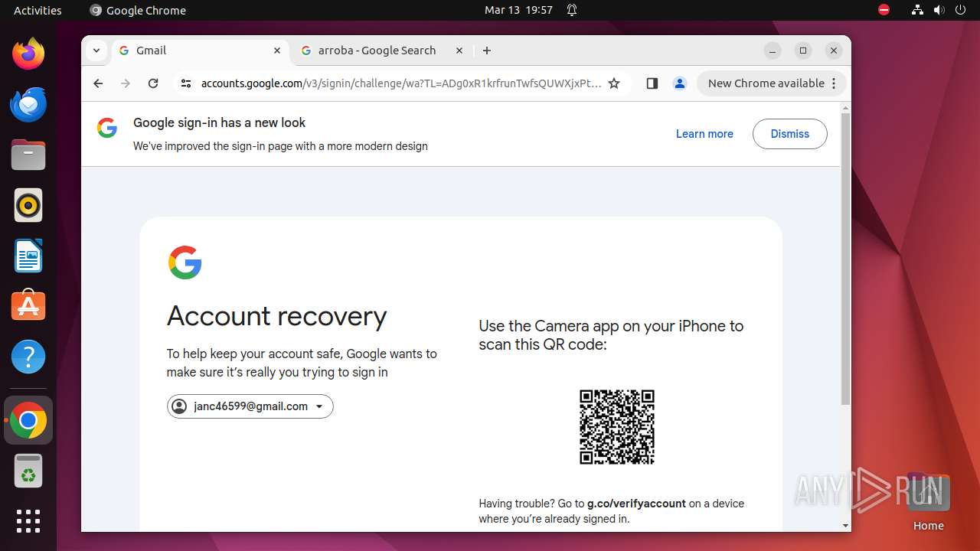
Task: Click the QR code image
Action: [617, 427]
